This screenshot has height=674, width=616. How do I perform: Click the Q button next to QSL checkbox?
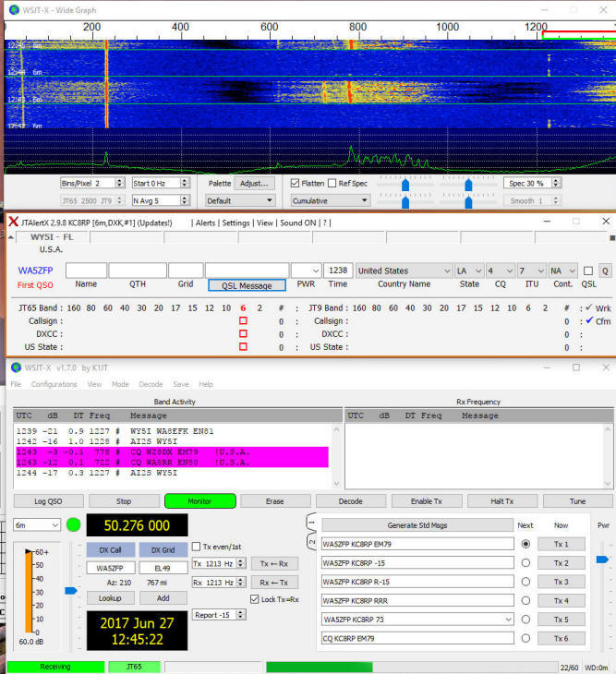[x=605, y=271]
